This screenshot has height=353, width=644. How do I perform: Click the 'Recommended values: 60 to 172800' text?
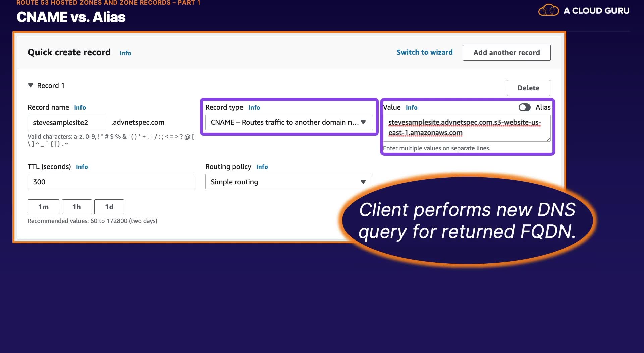92,221
